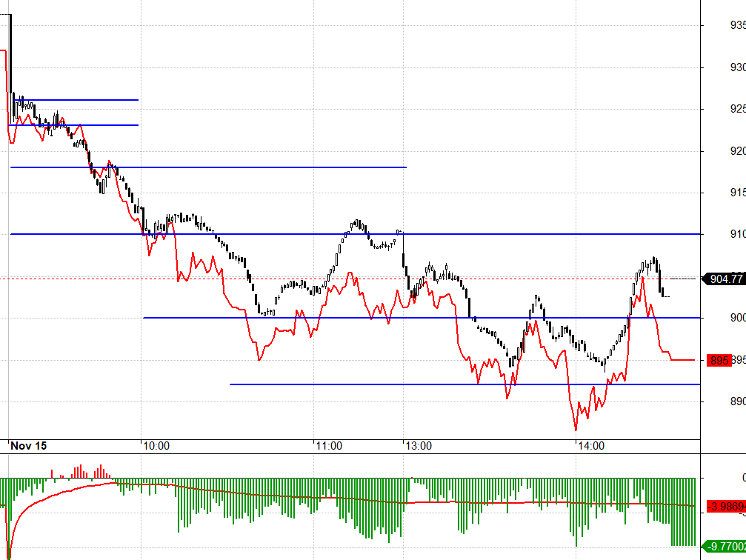
Task: Click the green -9.77002 indicator value label
Action: pyautogui.click(x=726, y=546)
